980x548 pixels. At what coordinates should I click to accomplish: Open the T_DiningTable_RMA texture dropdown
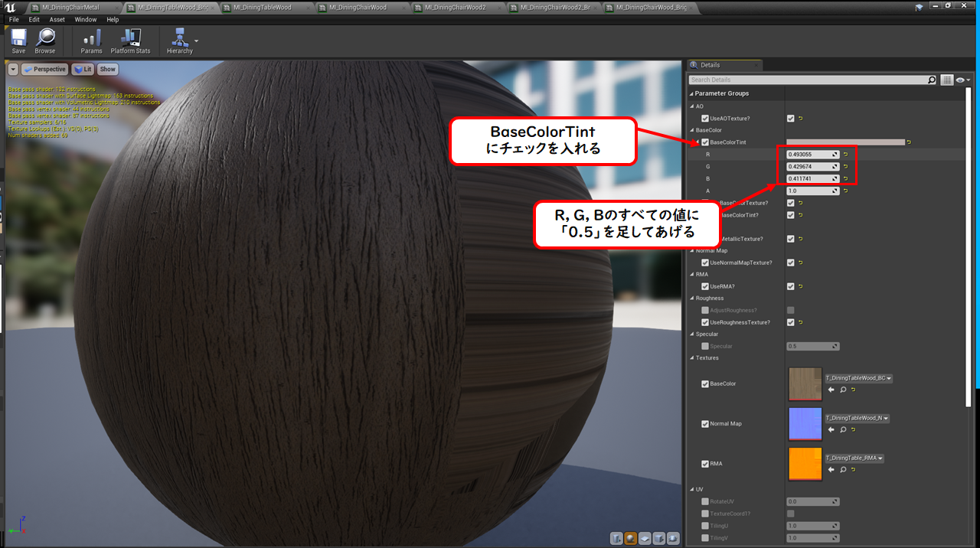tap(854, 458)
